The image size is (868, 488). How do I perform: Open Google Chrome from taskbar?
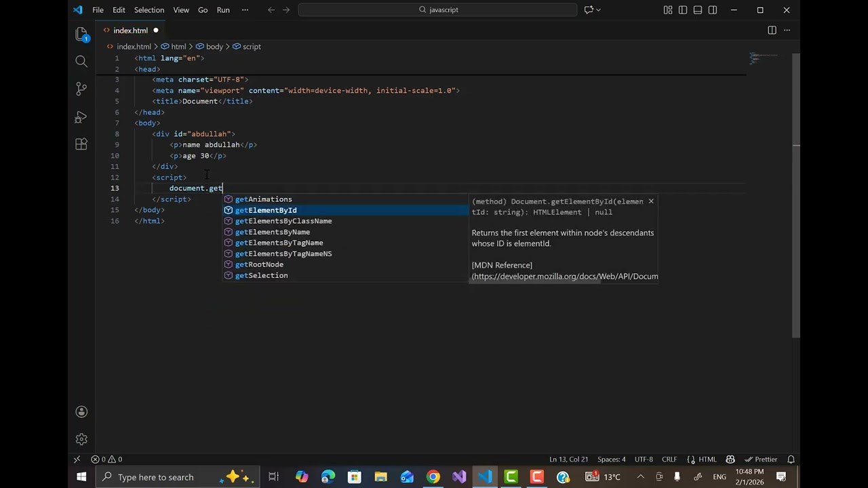[x=433, y=477]
